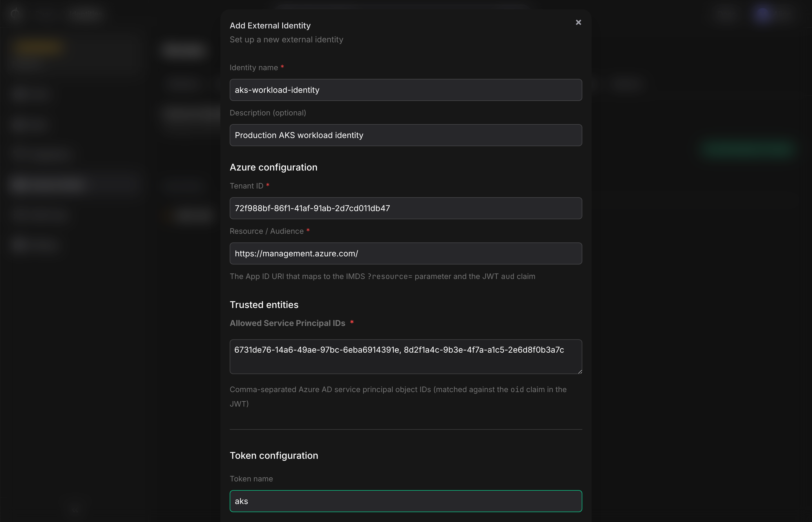Click the Tenant ID label
Image resolution: width=812 pixels, height=522 pixels.
[246, 186]
